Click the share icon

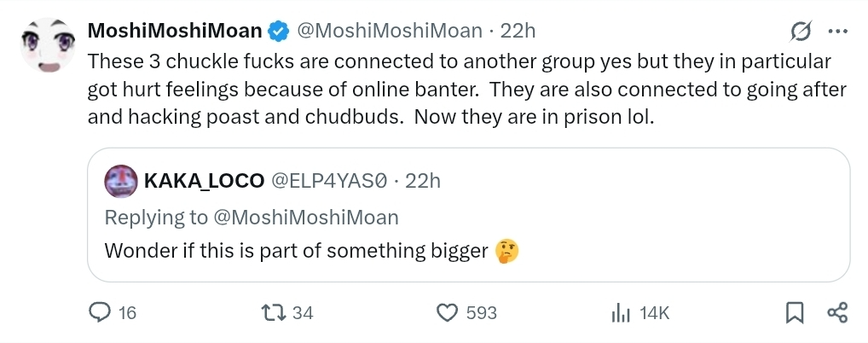pos(837,313)
